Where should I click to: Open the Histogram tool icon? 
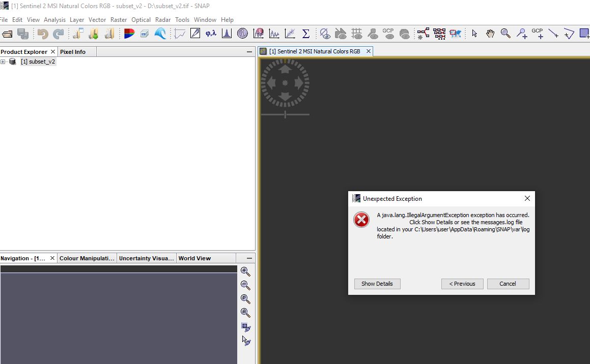coord(227,34)
